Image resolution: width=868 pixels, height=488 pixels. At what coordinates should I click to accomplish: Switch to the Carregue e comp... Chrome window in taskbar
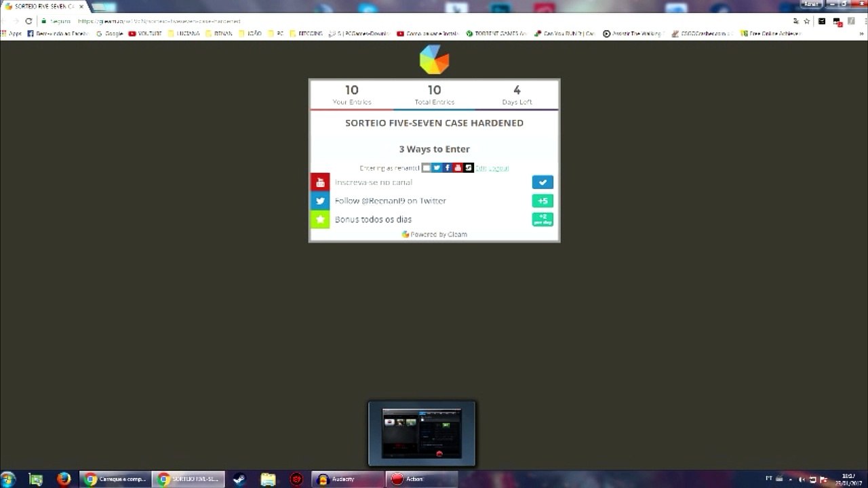pos(115,479)
